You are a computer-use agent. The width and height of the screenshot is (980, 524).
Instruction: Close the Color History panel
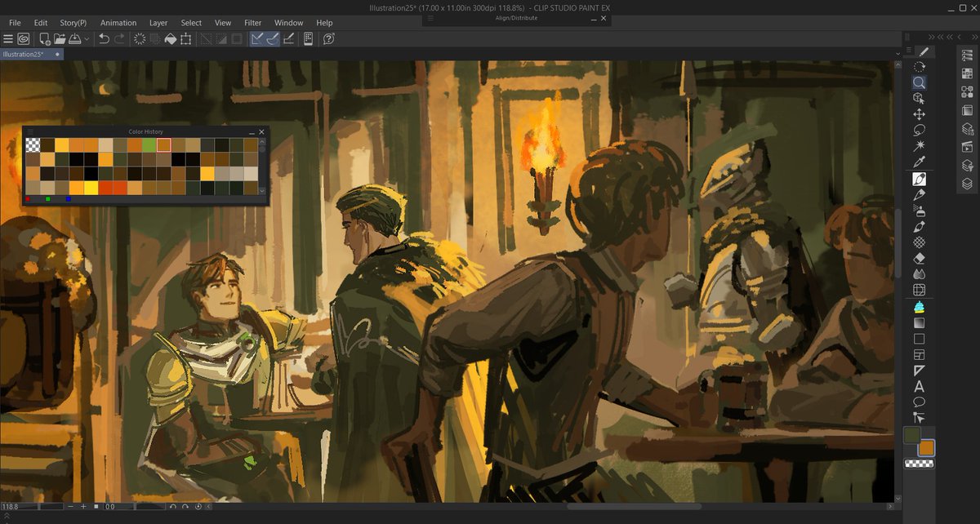[x=261, y=132]
